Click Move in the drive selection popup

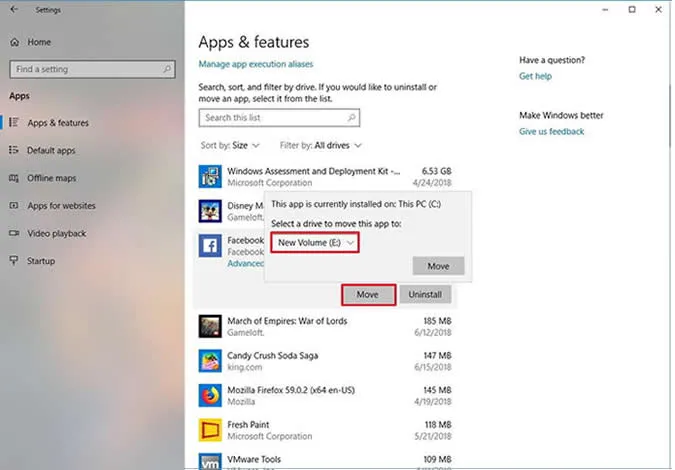(x=438, y=266)
